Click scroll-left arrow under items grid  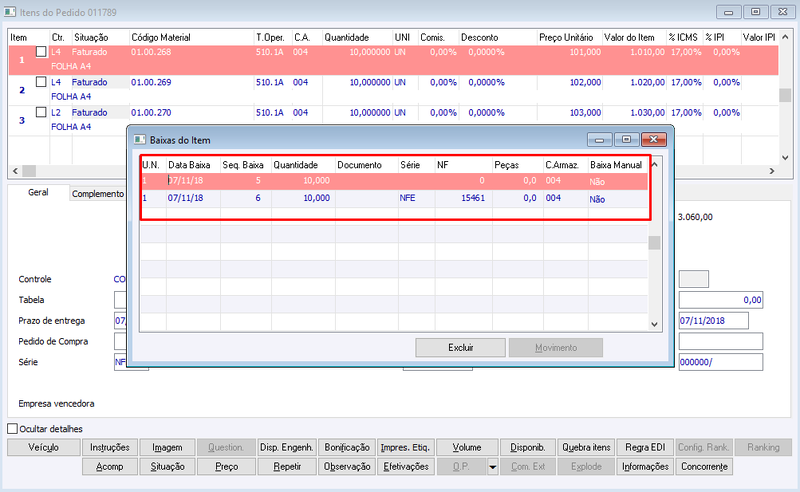(15, 171)
